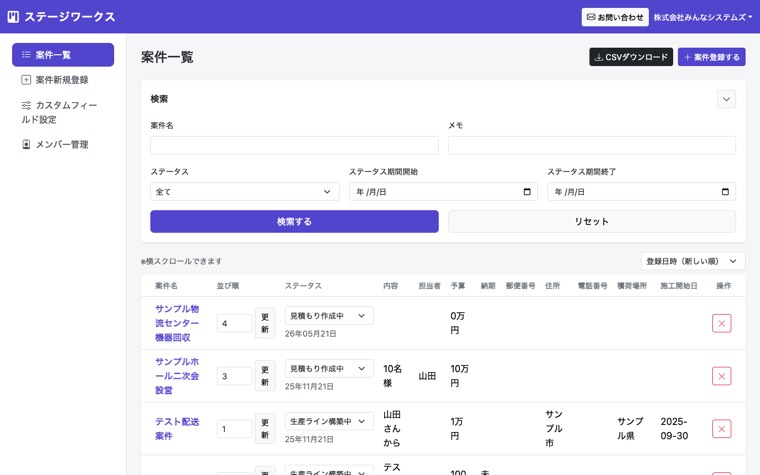This screenshot has width=760, height=475.
Task: Click the 検索する button
Action: click(x=294, y=222)
